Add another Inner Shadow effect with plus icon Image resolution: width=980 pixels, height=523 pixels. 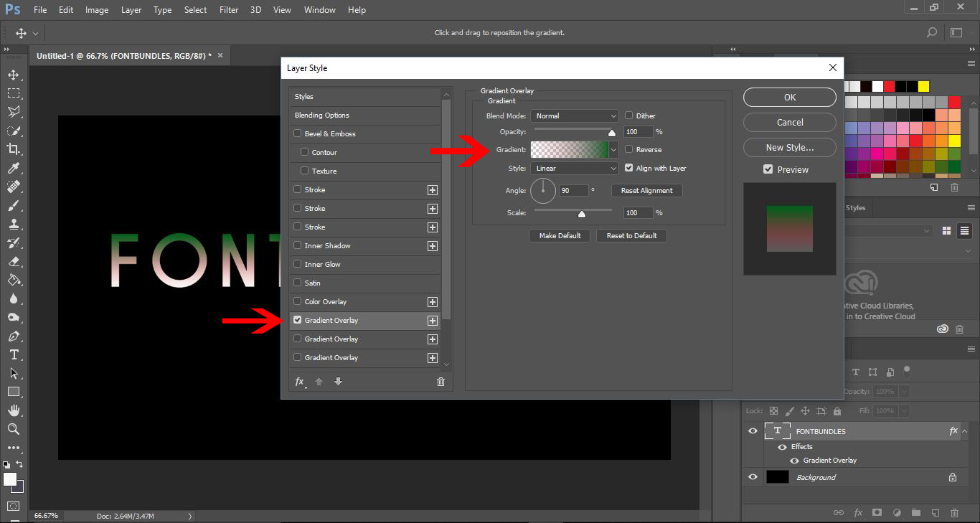coord(433,246)
